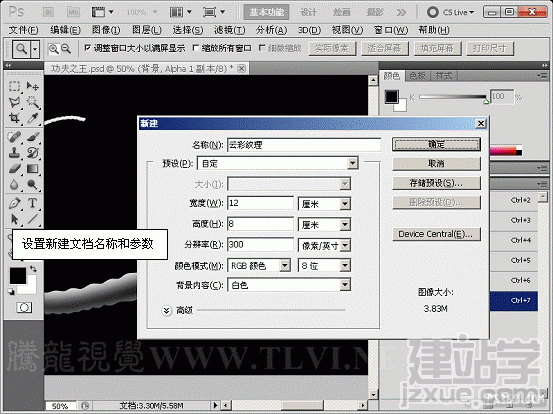This screenshot has height=414, width=553.
Task: Select the Move tool
Action: [x=32, y=86]
